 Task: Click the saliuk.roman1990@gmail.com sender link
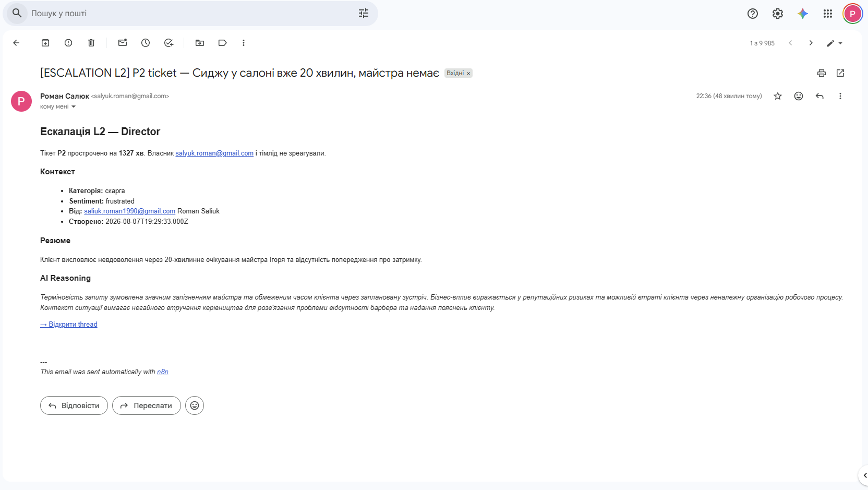pos(130,211)
